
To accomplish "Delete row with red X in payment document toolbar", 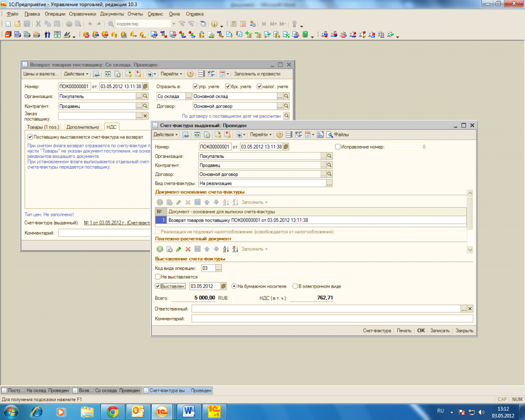I will pyautogui.click(x=188, y=249).
